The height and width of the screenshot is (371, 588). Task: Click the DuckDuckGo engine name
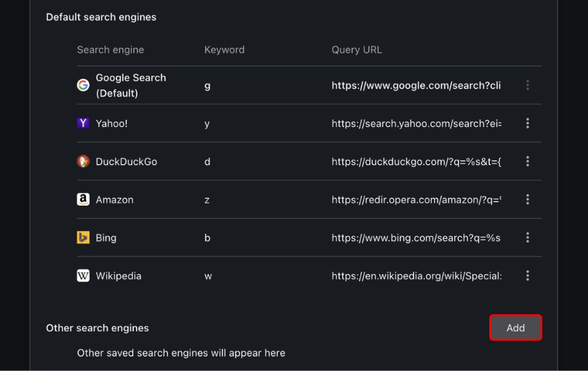(126, 161)
